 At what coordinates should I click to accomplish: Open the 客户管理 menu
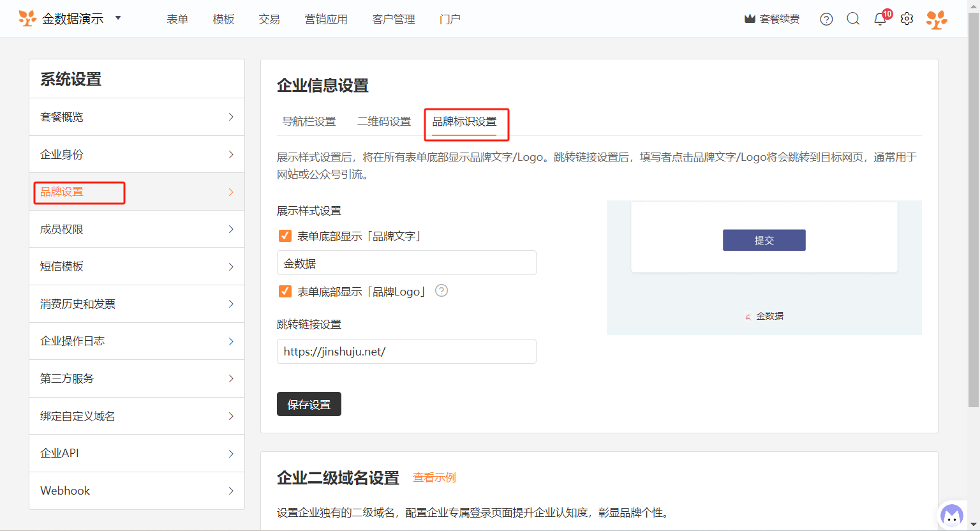394,19
